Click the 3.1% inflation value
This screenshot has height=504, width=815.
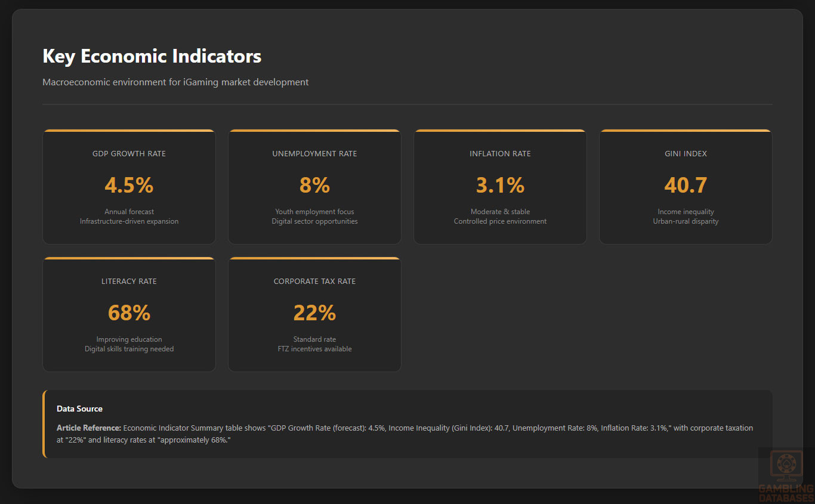pyautogui.click(x=500, y=185)
